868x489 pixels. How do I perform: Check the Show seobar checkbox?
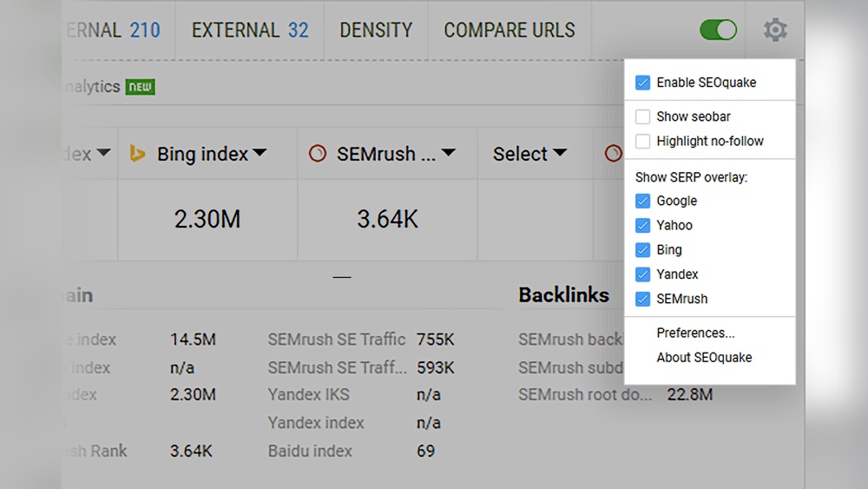point(642,117)
